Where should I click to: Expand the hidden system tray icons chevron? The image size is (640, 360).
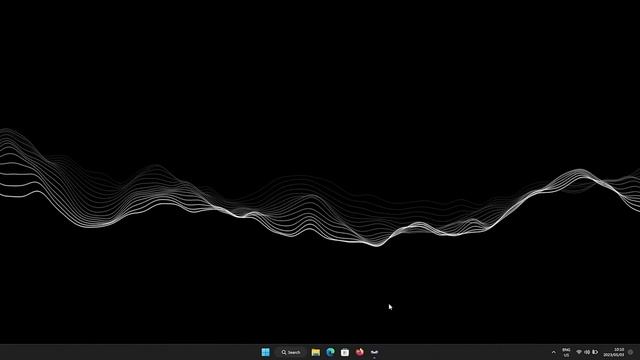pyautogui.click(x=553, y=352)
